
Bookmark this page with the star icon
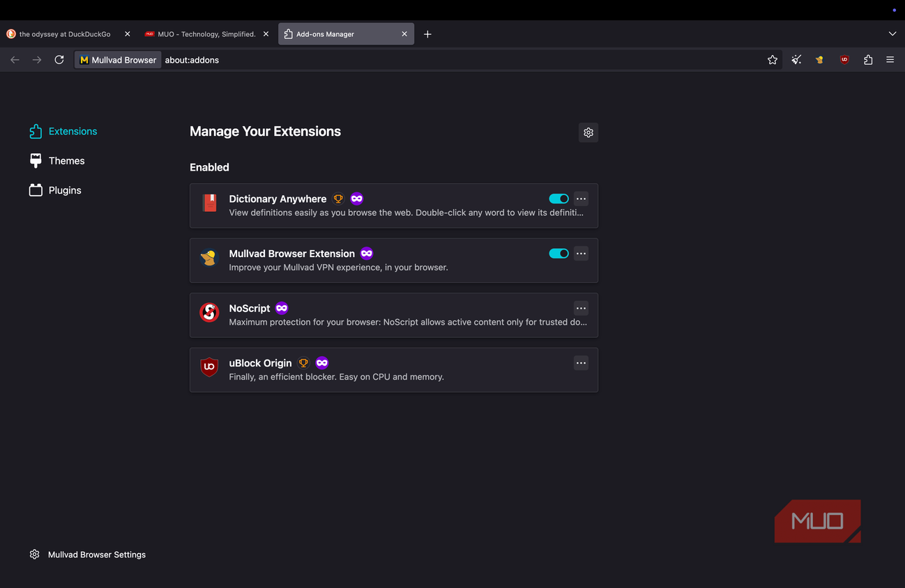click(773, 60)
